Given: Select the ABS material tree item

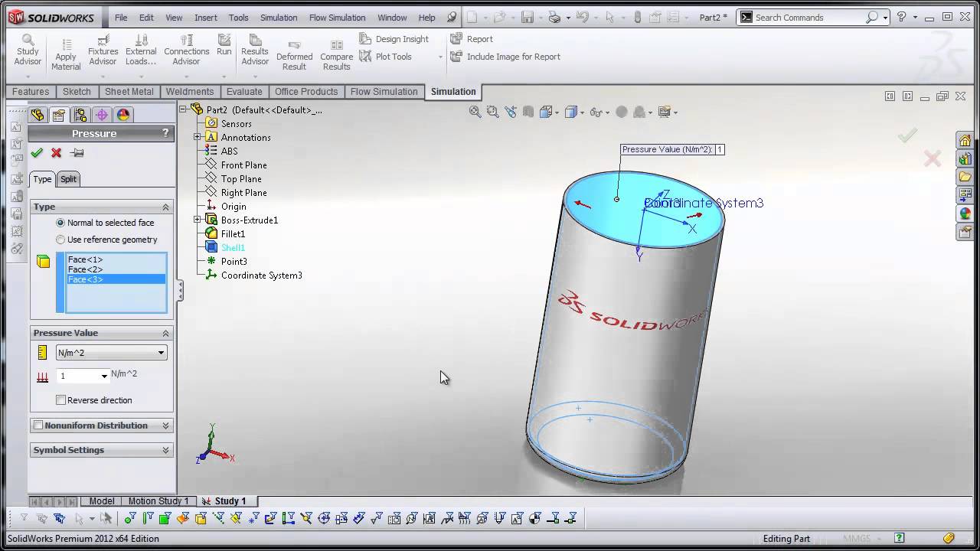Looking at the screenshot, I should pos(229,151).
